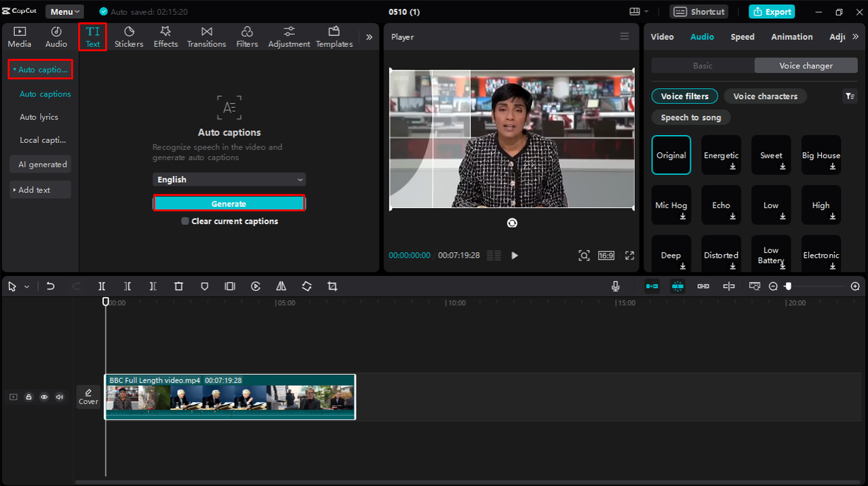
Task: Enable Clear current captions checkbox
Action: [x=185, y=222]
